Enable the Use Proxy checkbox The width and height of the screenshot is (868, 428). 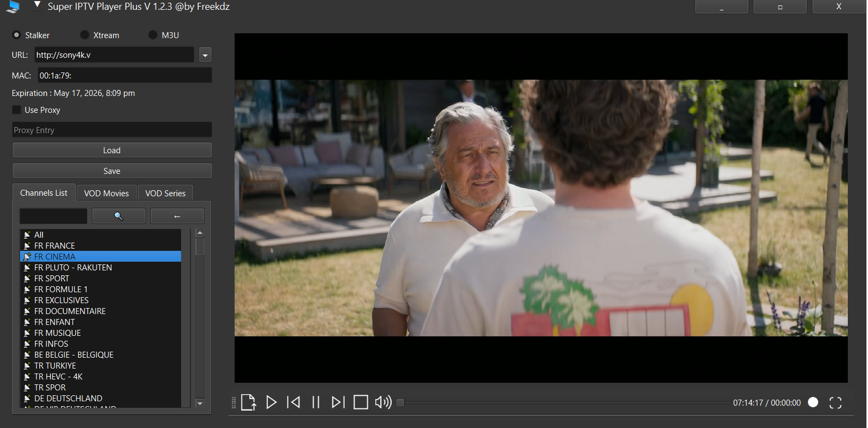coord(17,110)
